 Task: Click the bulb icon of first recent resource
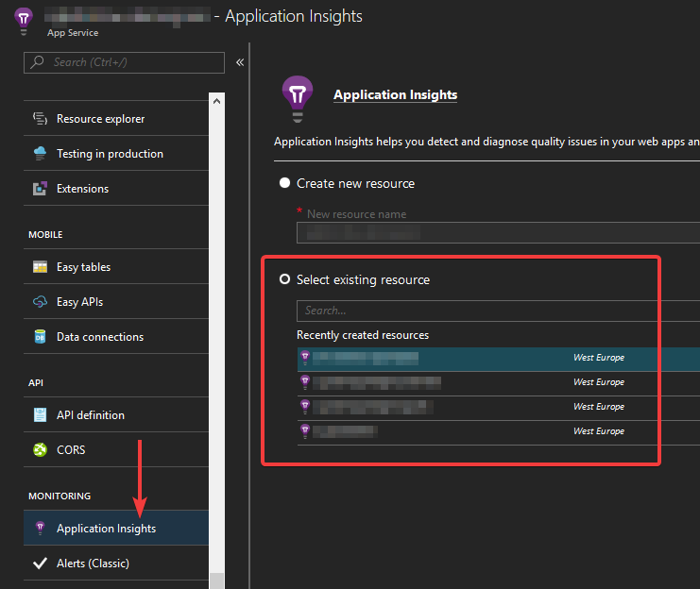(x=305, y=358)
